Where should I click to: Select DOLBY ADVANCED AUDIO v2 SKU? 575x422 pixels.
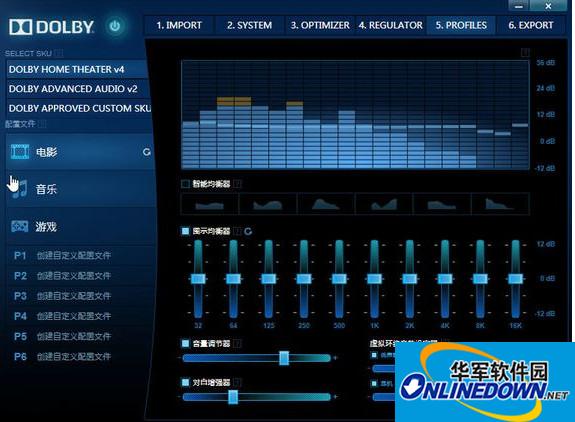click(x=77, y=89)
